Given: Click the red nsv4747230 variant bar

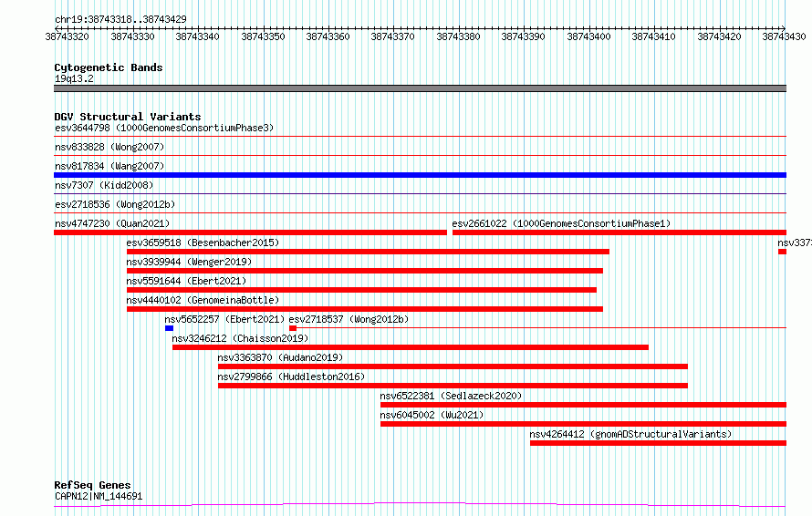Looking at the screenshot, I should click(x=250, y=232).
